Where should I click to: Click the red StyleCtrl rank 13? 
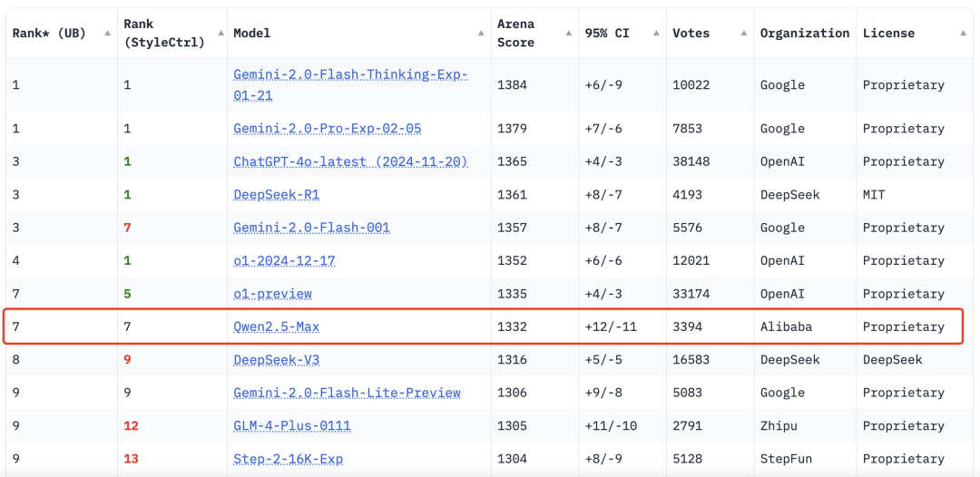pos(131,459)
